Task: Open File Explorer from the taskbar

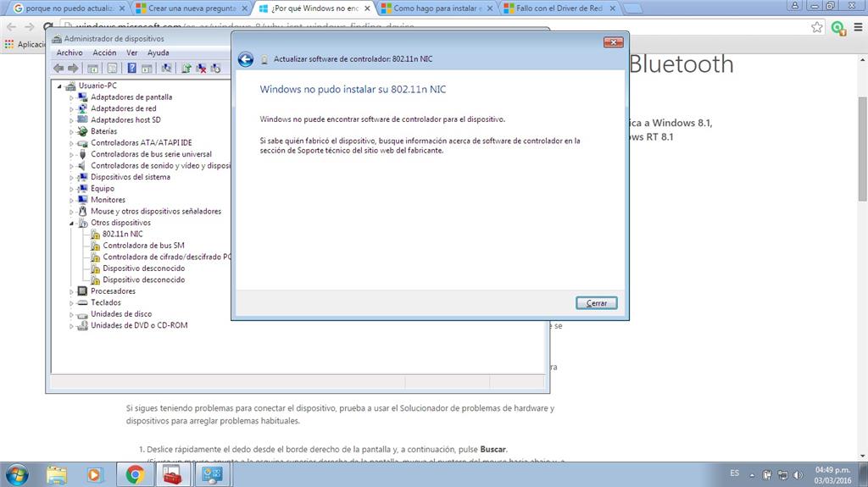Action: pyautogui.click(x=57, y=475)
